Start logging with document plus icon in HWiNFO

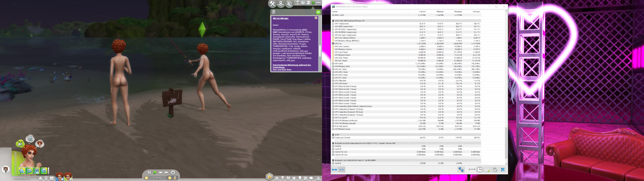[x=487, y=170]
